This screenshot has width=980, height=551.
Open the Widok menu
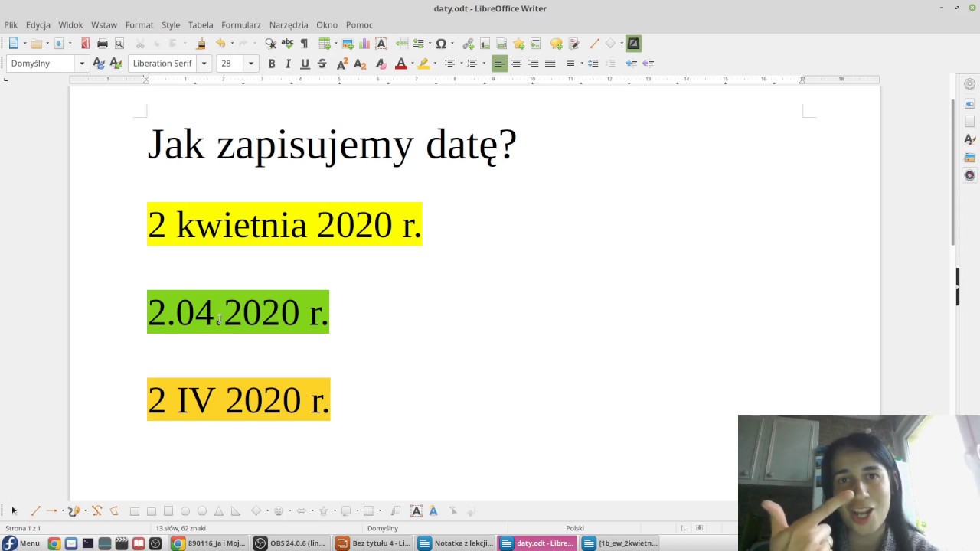(70, 24)
